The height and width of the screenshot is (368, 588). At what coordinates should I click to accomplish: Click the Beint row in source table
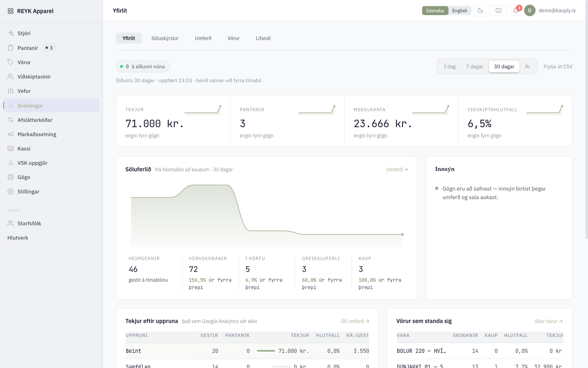click(247, 351)
